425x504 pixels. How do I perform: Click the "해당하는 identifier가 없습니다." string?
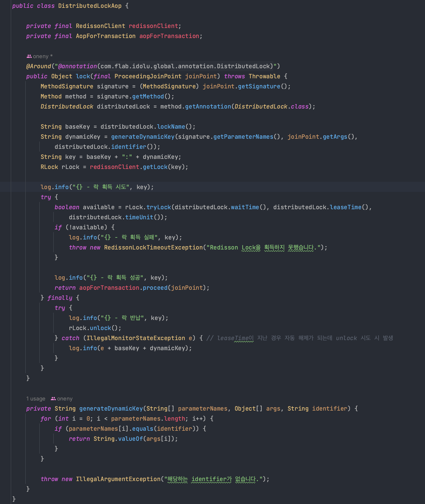[213, 479]
